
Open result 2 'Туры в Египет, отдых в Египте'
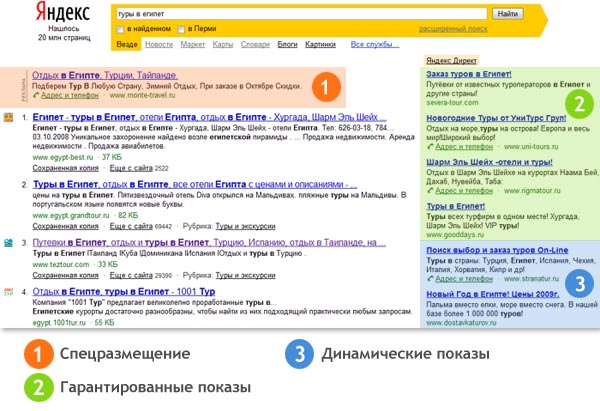[x=195, y=184]
